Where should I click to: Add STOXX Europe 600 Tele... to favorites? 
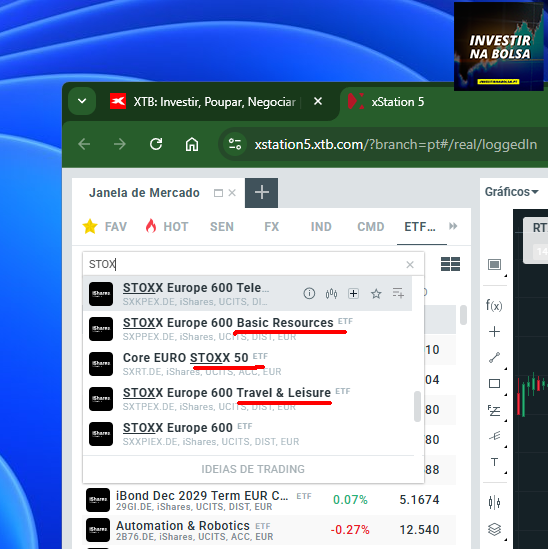376,293
